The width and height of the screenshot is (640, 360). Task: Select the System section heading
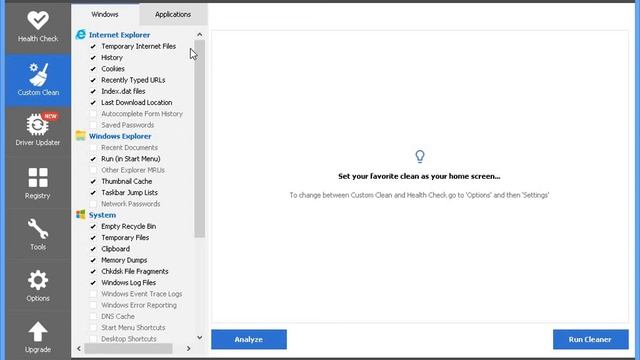[102, 215]
